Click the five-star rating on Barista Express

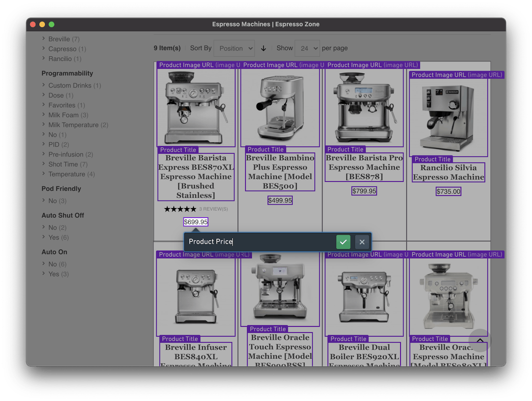tap(180, 209)
